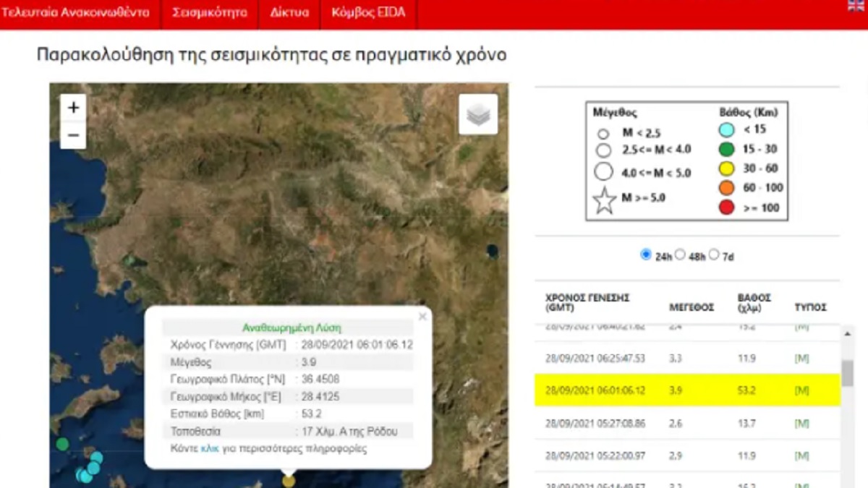Close the earthquake info popup
The image size is (868, 488).
pyautogui.click(x=422, y=317)
